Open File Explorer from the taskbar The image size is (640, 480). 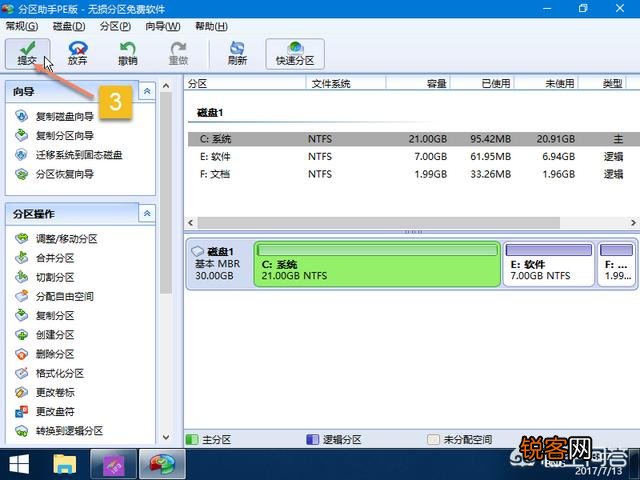(x=65, y=464)
